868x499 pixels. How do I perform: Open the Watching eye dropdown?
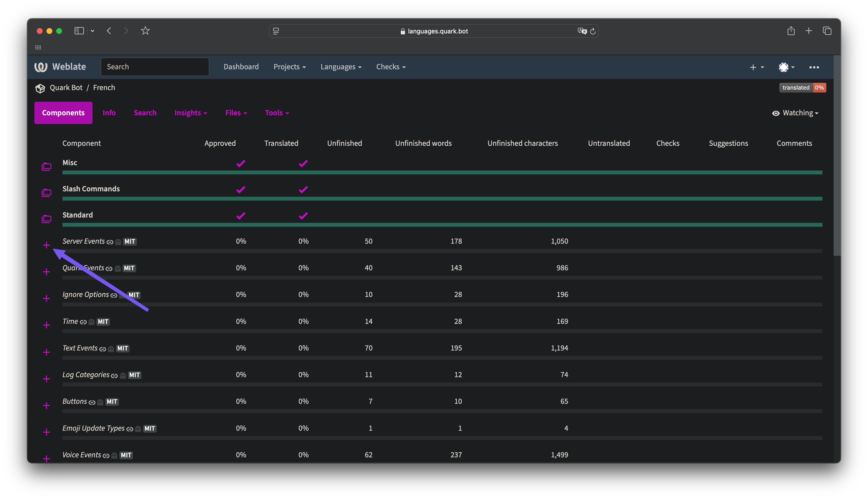click(795, 113)
